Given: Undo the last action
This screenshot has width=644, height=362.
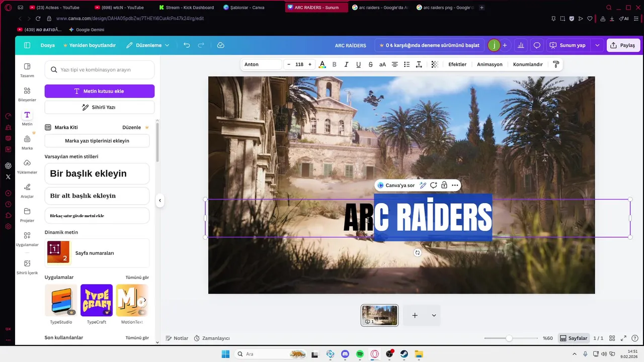Looking at the screenshot, I should point(187,45).
